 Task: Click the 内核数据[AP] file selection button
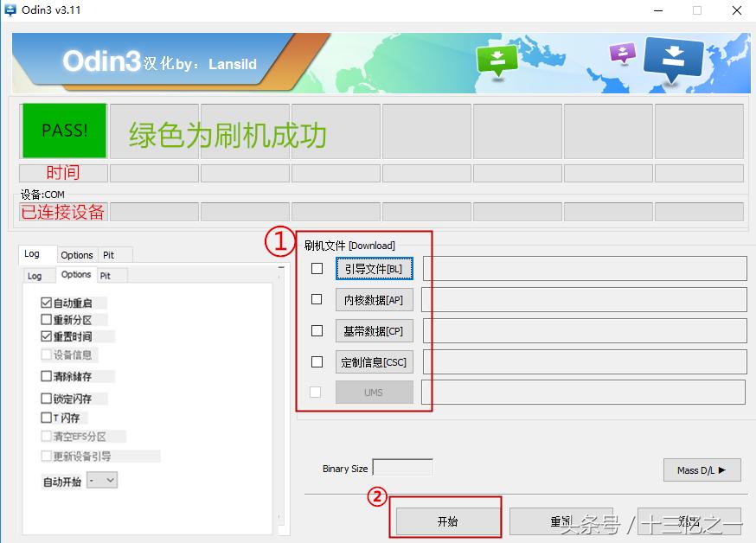[x=374, y=299]
